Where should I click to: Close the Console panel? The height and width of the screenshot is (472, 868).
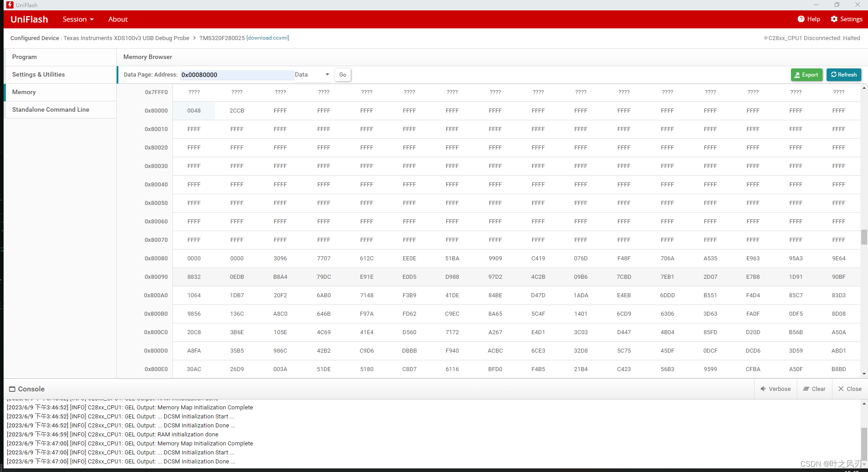coord(850,389)
